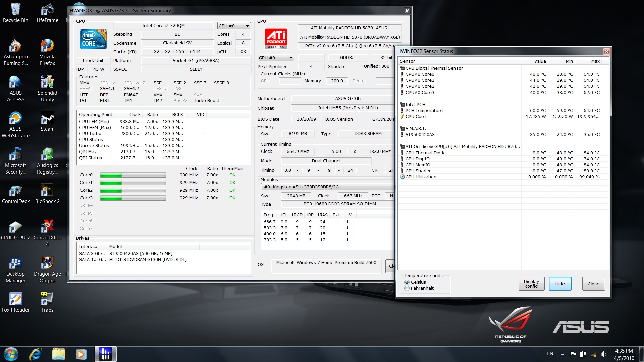This screenshot has height=362, width=644.
Task: Click the Sensor column header
Action: click(x=459, y=61)
